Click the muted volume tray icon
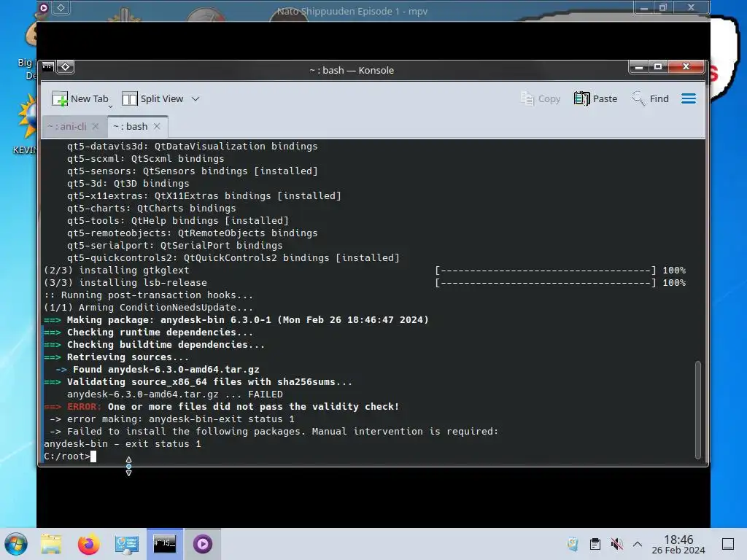 click(x=617, y=544)
